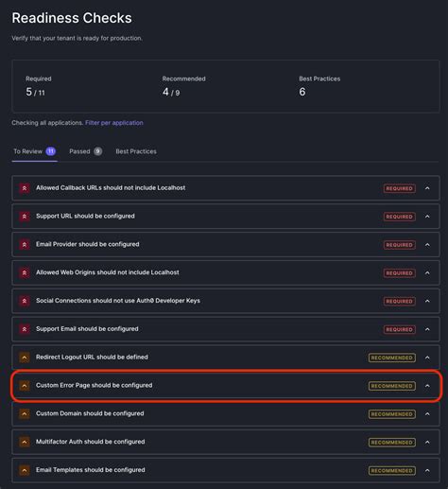This screenshot has height=489, width=448.
Task: Click the red priority icon beside Email Provider
Action: click(x=25, y=245)
